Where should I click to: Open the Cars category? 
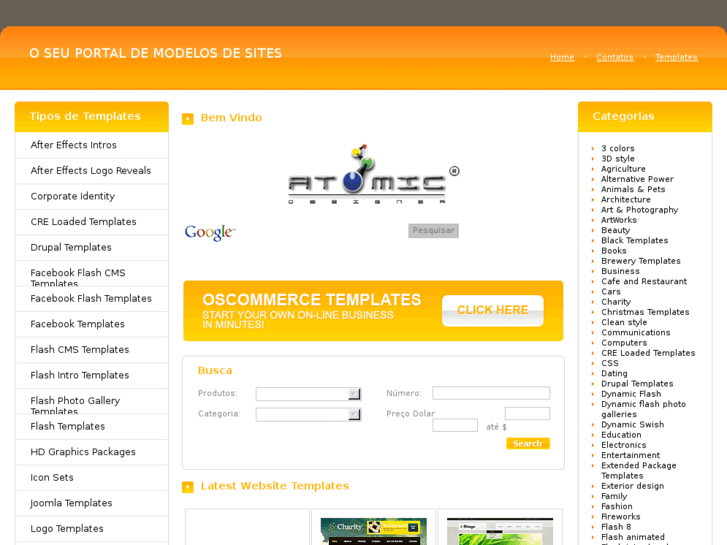coord(611,291)
